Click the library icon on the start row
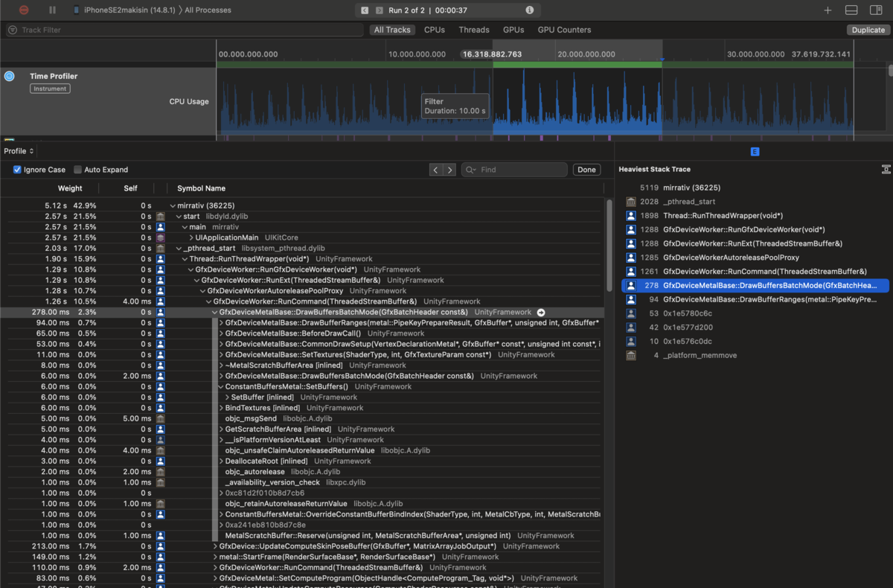The height and width of the screenshot is (588, 893). [x=160, y=216]
